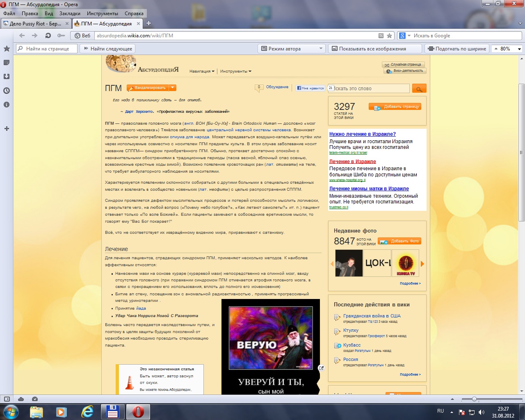Launch Internet Explorer from the taskbar
Screen dimensions: 525x420
(x=87, y=411)
